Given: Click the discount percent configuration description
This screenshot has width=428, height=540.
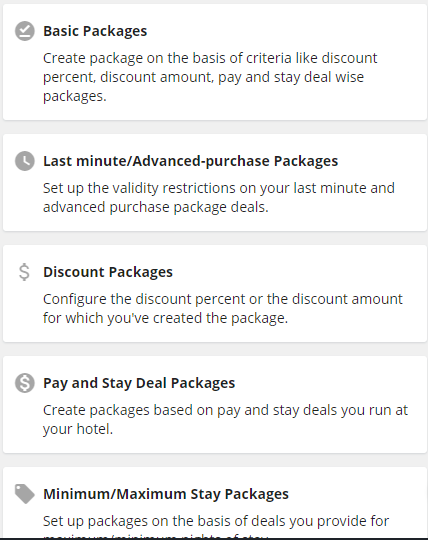Looking at the screenshot, I should pyautogui.click(x=223, y=309).
